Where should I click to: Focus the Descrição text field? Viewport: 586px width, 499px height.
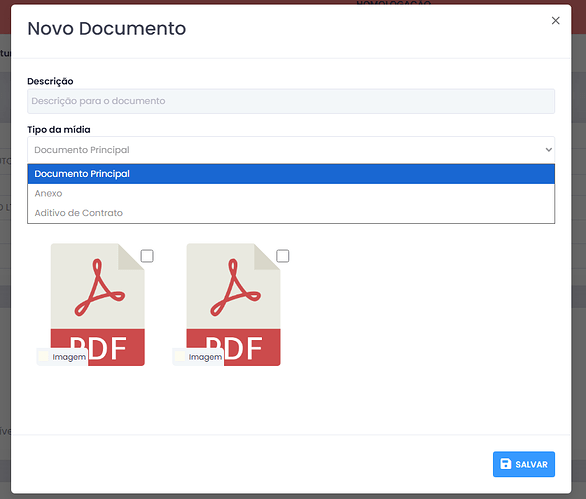click(x=291, y=101)
